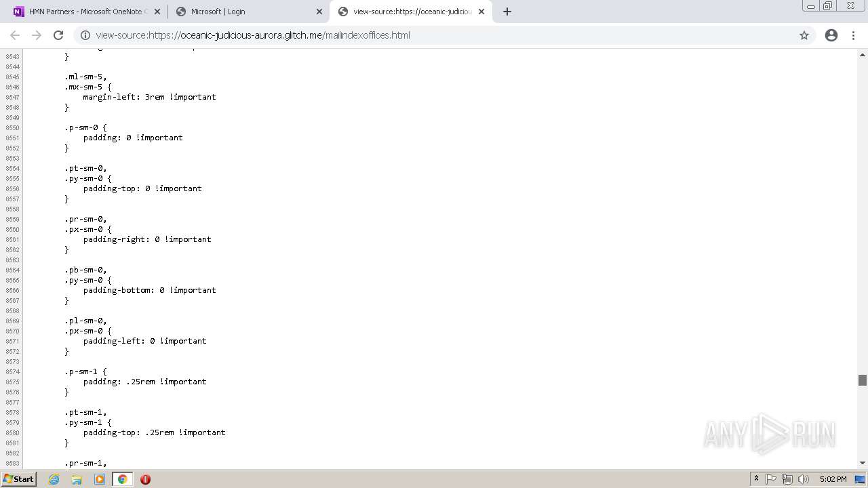Click '.pr-sm-1,' selector text
Viewport: 868px width, 488px height.
pos(85,463)
